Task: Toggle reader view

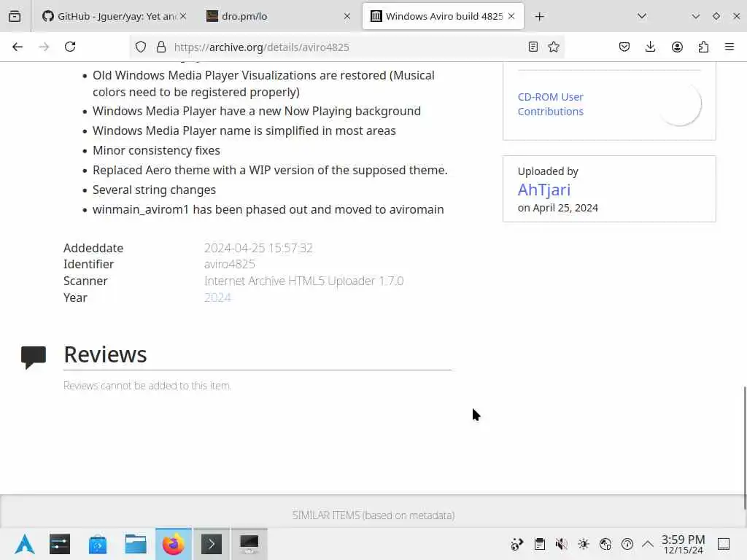Action: pyautogui.click(x=533, y=47)
